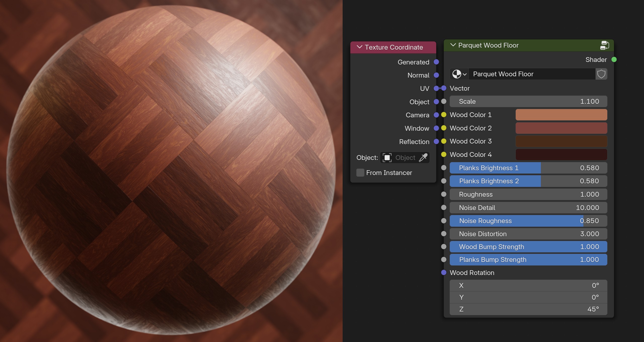Click the Wood Rotation vector socket
The image size is (644, 342).
(444, 272)
